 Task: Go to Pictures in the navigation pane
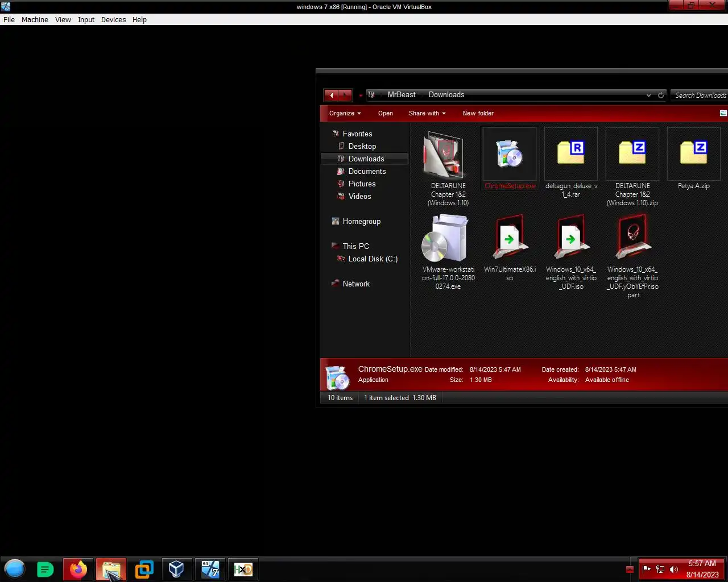pos(362,184)
